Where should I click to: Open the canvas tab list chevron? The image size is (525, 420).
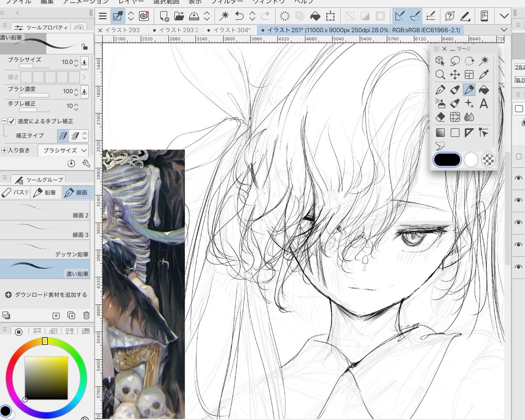pos(504,30)
